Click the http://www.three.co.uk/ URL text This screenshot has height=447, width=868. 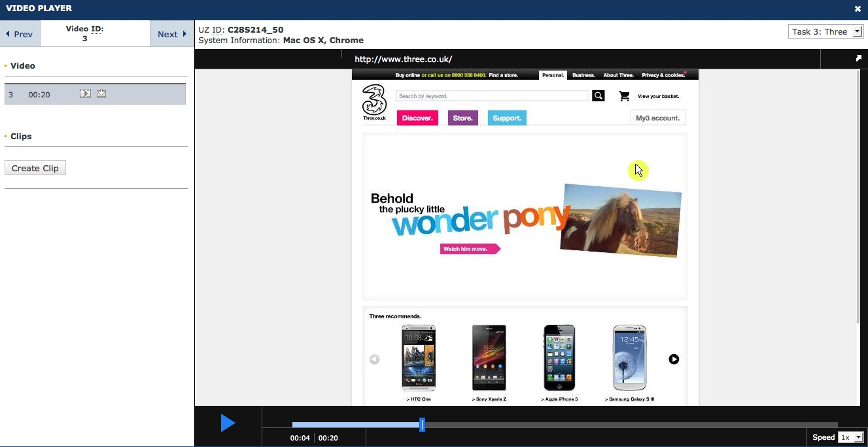403,59
